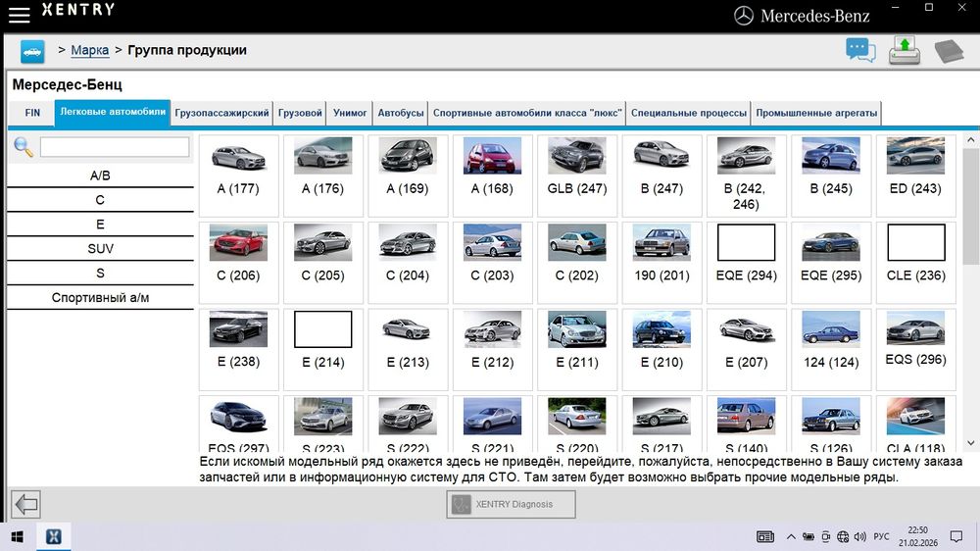This screenshot has height=551, width=980.
Task: Open Windows notification center icon
Action: point(956,536)
